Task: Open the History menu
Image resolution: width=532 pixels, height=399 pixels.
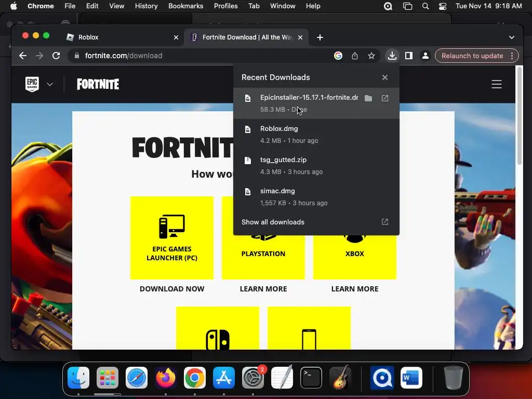Action: [x=146, y=6]
